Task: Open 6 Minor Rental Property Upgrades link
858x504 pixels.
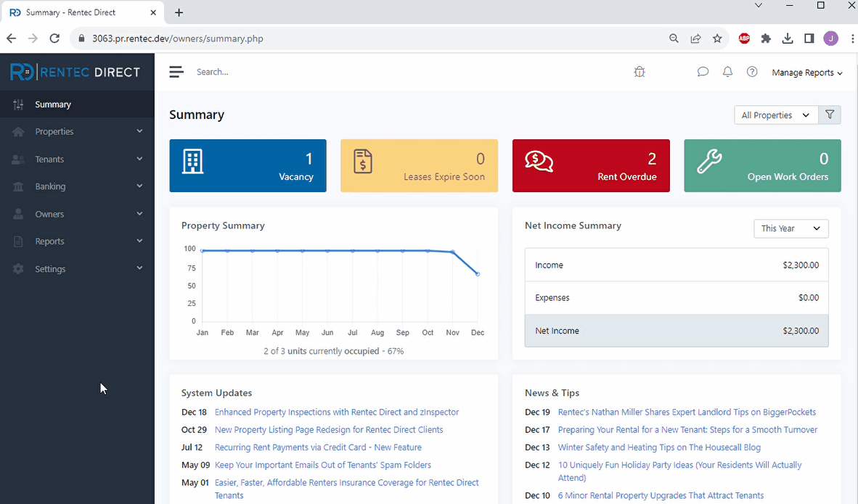Action: pyautogui.click(x=661, y=495)
